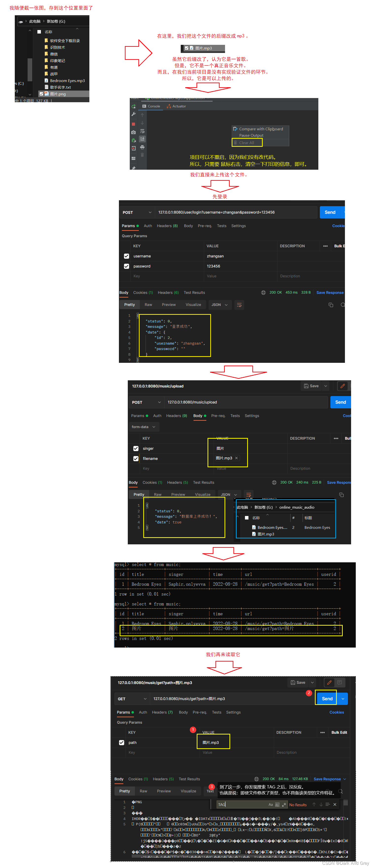Select Compare with Clipboard menu entry
This screenshot has width=373, height=868.
pos(261,129)
